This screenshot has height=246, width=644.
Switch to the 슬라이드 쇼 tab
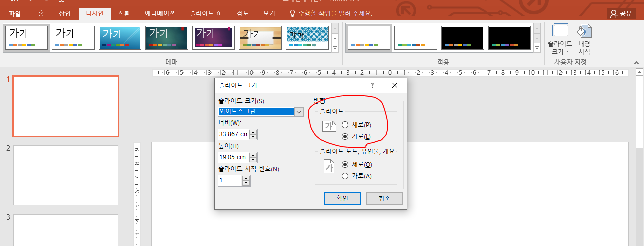(x=206, y=14)
